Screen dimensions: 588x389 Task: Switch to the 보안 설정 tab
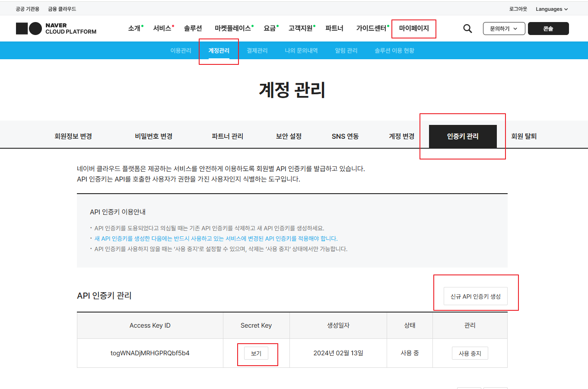[x=289, y=136]
